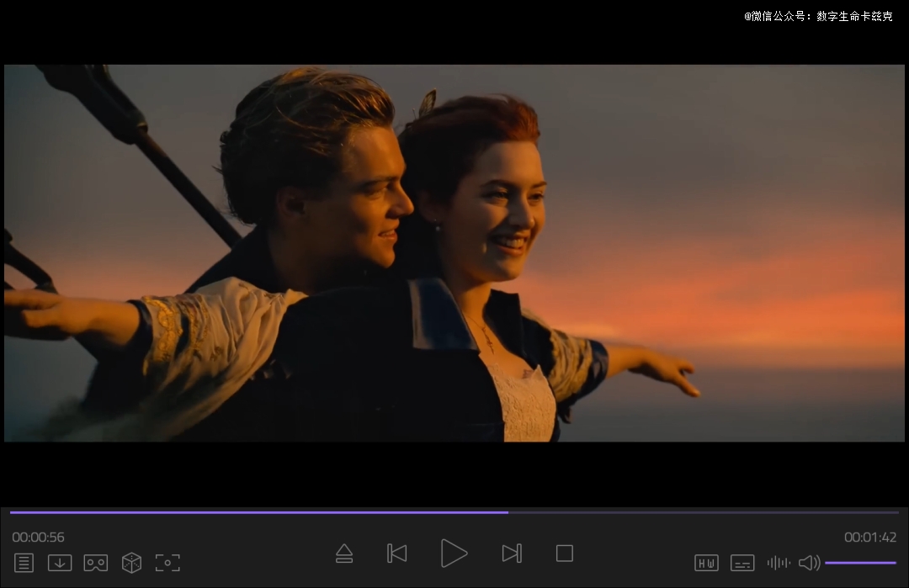The image size is (909, 588).
Task: Click the 3D cube icon
Action: [x=131, y=563]
